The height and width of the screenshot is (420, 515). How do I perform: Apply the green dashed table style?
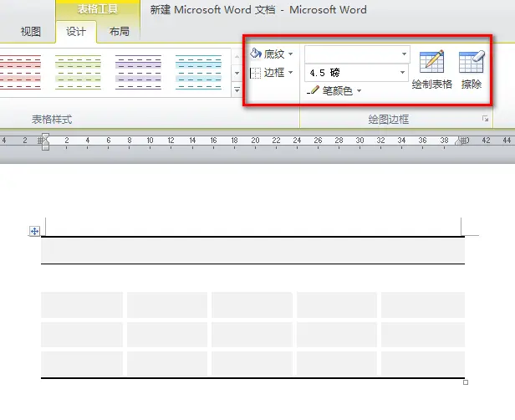point(79,72)
